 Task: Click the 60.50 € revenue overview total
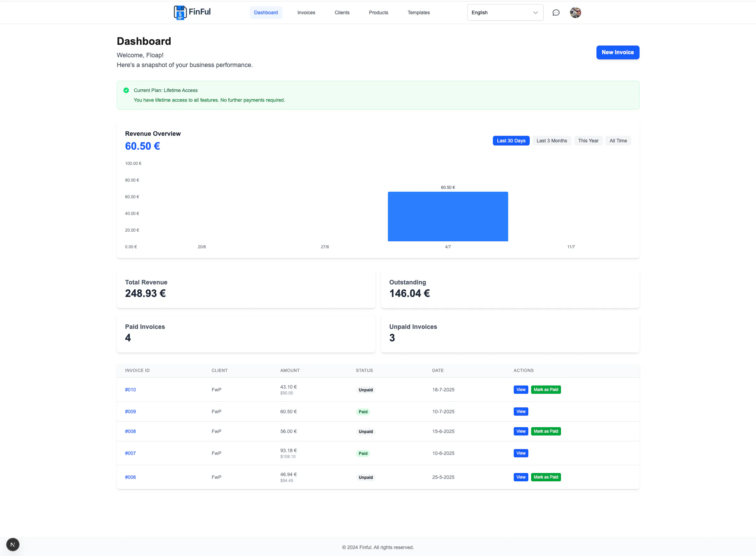point(143,146)
